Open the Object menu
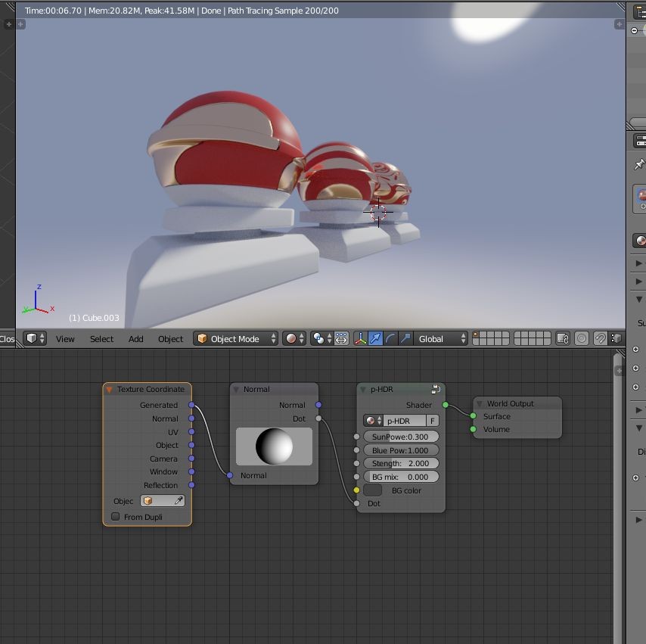Viewport: 646px width, 644px height. point(170,338)
